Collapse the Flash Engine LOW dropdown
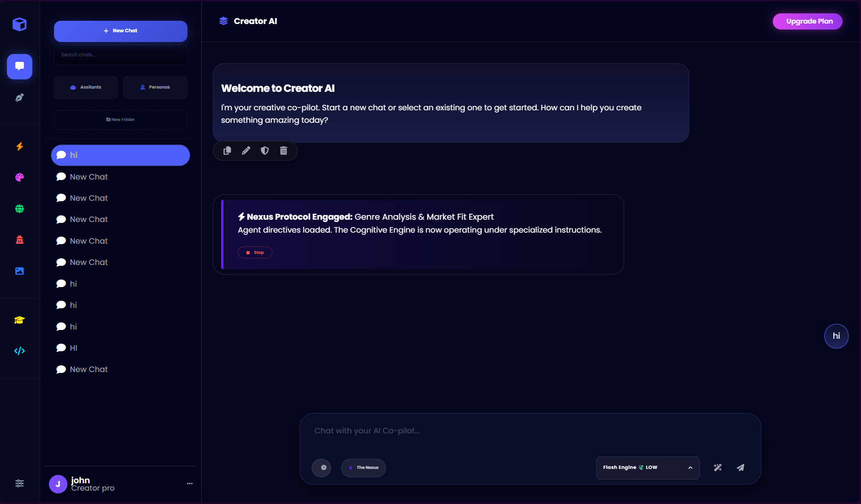Screen dimensions: 861x504 (690, 468)
